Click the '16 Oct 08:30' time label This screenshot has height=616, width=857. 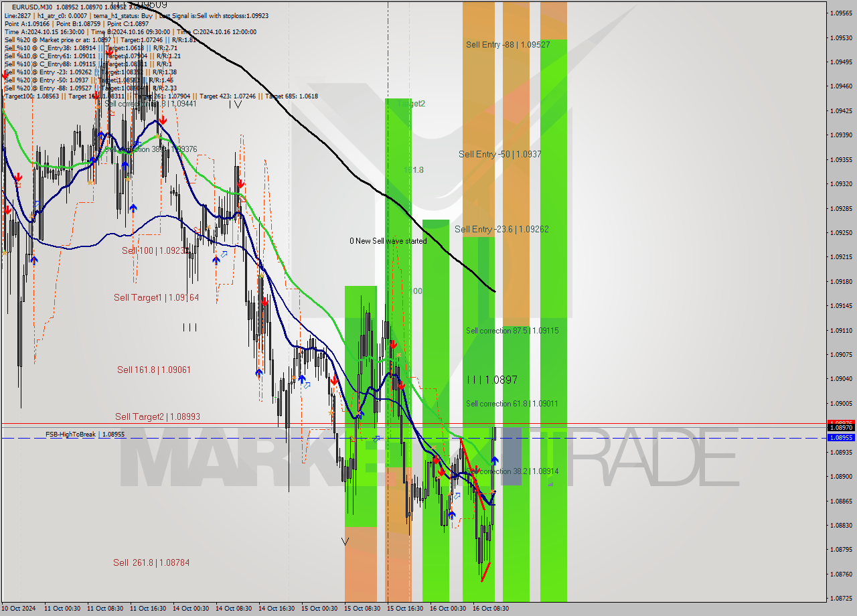(491, 609)
